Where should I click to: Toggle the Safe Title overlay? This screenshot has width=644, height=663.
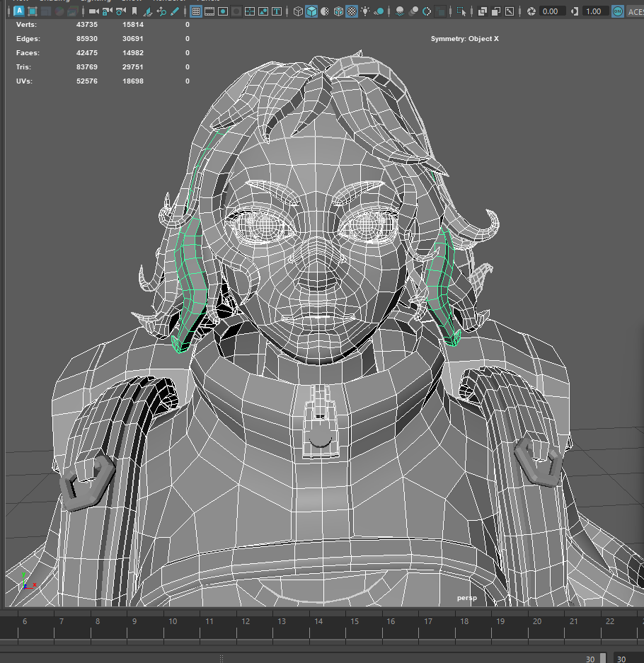[x=277, y=11]
